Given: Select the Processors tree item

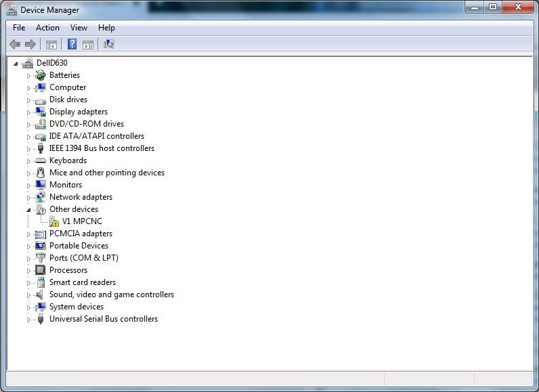Looking at the screenshot, I should click(68, 270).
